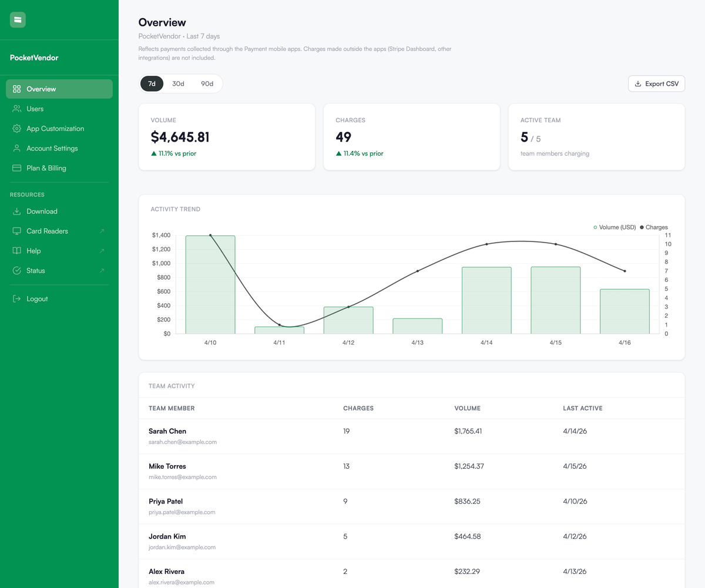
Task: Click the PocketVendor logo icon in sidebar
Action: [x=18, y=20]
